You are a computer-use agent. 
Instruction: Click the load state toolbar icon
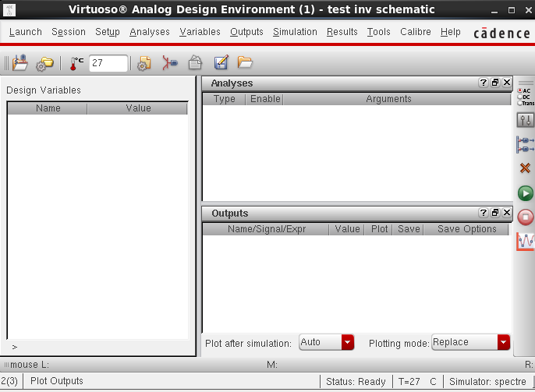point(19,62)
